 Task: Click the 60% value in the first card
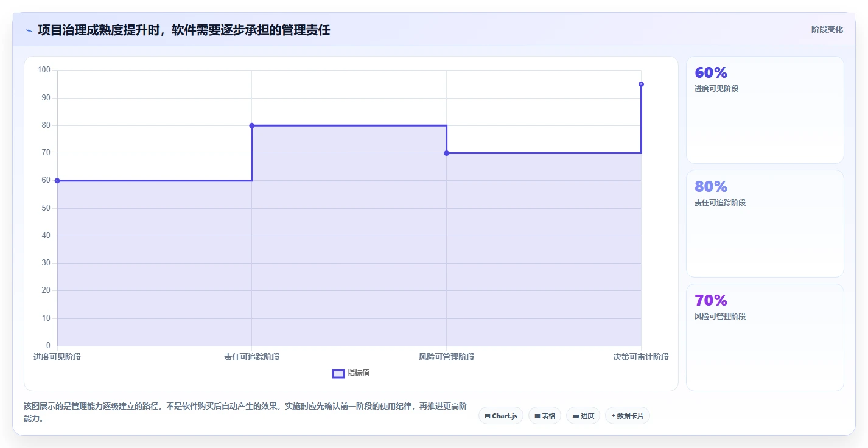[x=711, y=72]
